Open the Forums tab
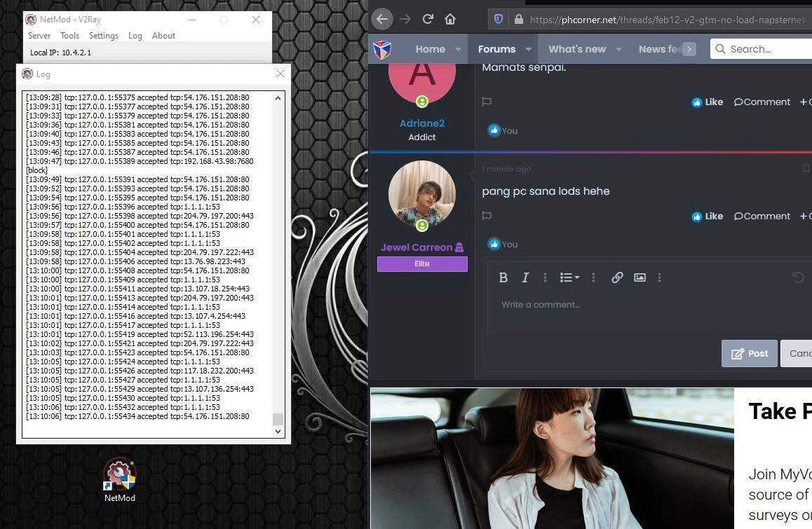 pyautogui.click(x=496, y=49)
